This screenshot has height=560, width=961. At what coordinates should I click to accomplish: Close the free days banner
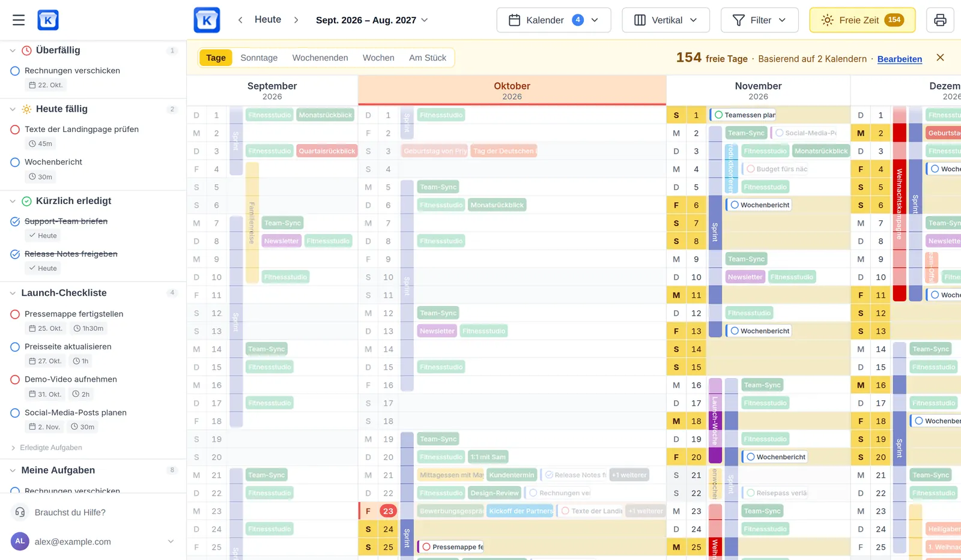coord(940,58)
